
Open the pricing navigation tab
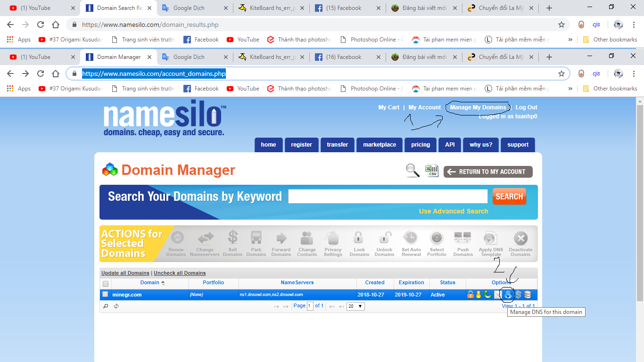(x=421, y=145)
